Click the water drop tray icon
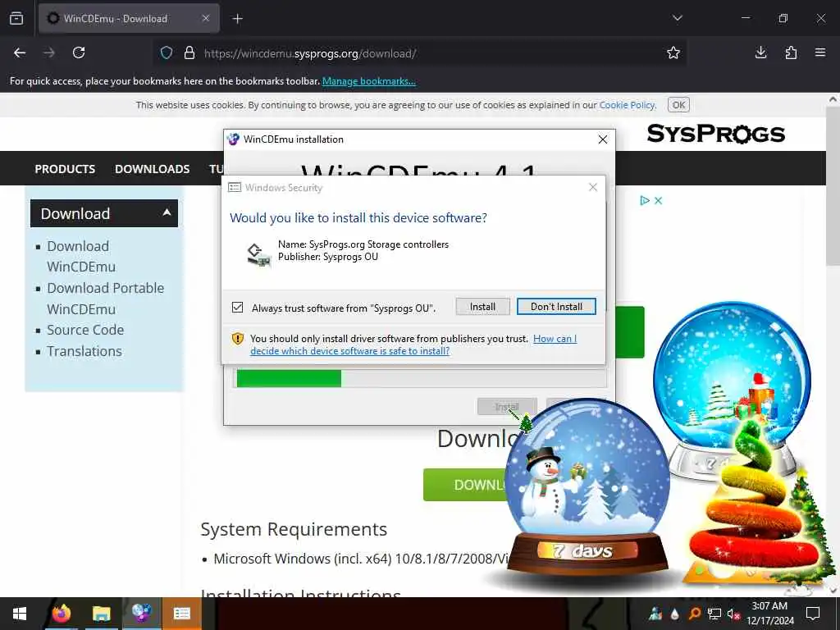 674,614
